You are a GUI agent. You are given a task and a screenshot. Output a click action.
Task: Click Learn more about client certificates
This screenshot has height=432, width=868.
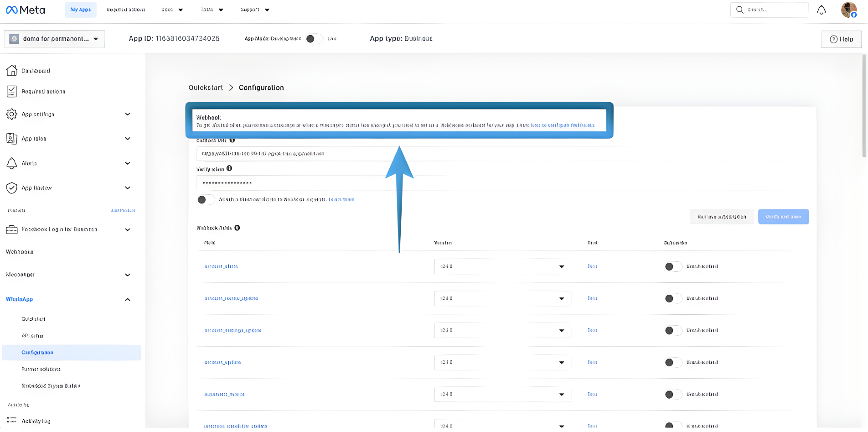coord(341,199)
